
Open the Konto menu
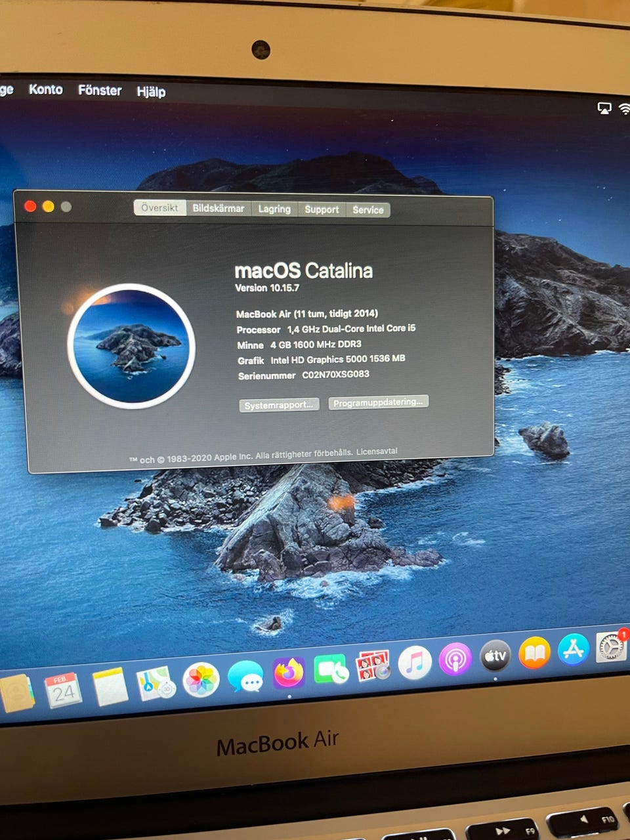(45, 89)
